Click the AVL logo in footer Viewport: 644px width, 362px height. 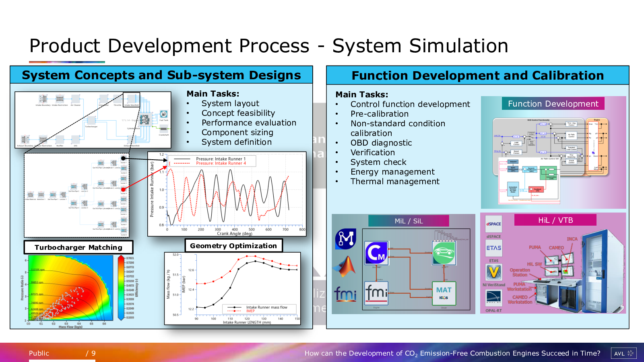[x=623, y=353]
